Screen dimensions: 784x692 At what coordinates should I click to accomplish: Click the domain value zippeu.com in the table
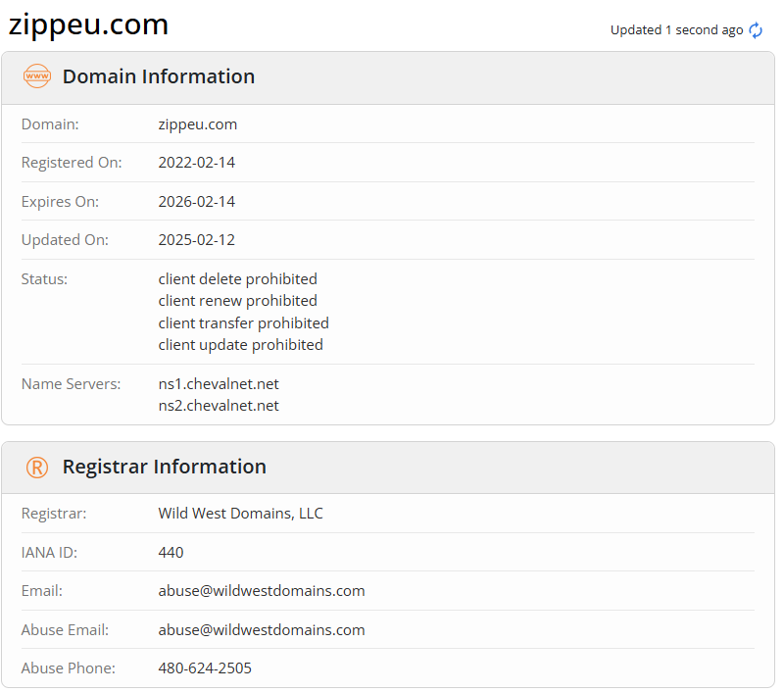coord(197,124)
